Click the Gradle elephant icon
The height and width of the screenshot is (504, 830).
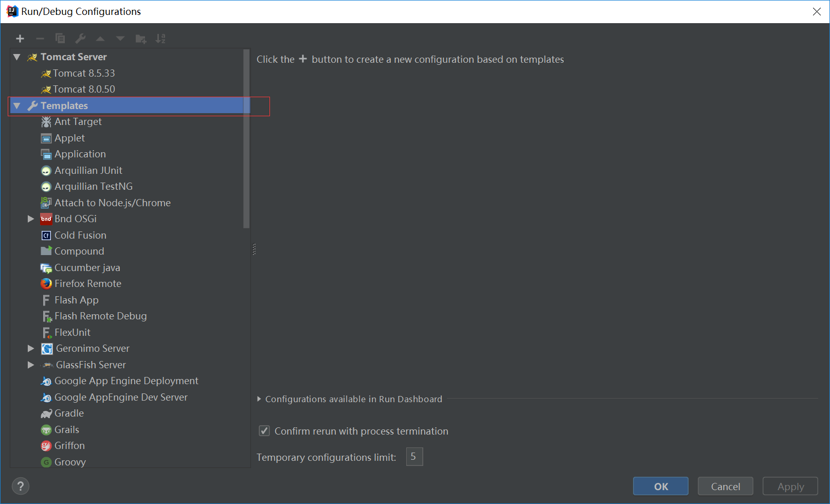coord(46,413)
